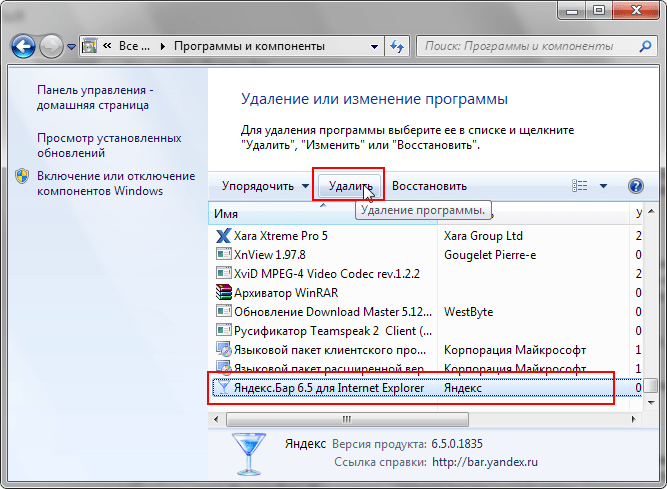This screenshot has width=667, height=489.
Task: Maximize the Programs and Features window
Action: [x=599, y=11]
